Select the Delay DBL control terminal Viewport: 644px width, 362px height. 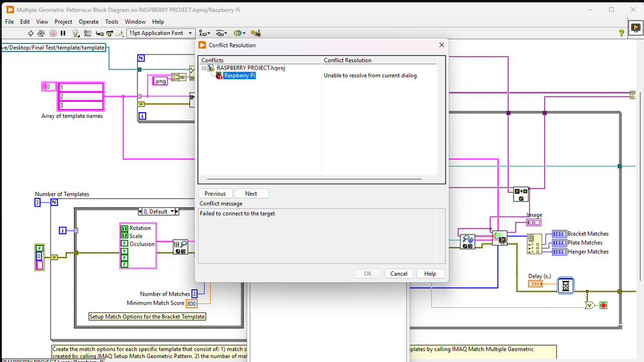(x=535, y=283)
